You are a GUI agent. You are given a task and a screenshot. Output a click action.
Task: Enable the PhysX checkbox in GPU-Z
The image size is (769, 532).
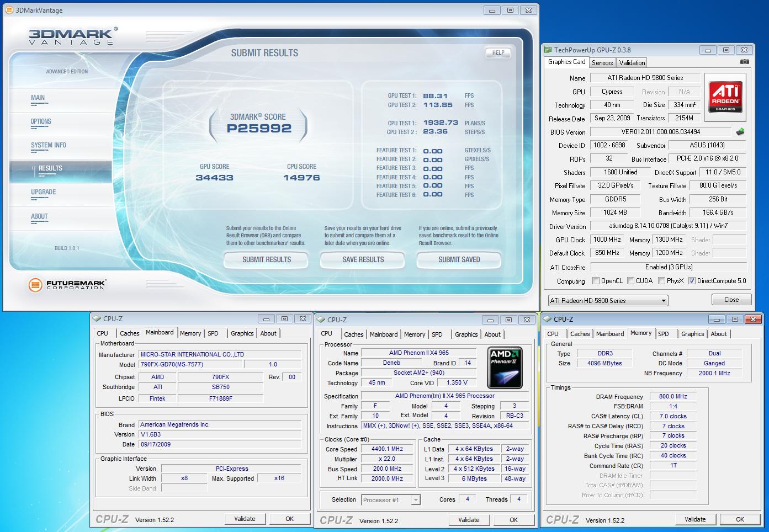point(661,281)
